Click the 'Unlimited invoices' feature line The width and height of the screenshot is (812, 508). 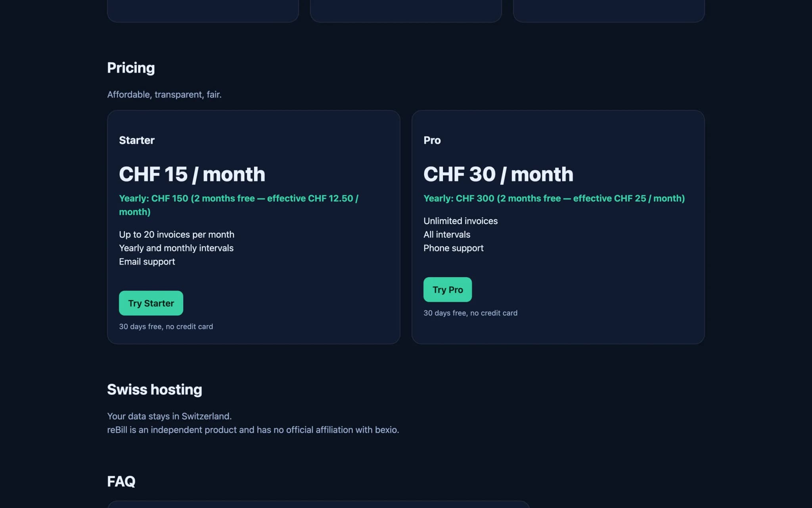pyautogui.click(x=460, y=221)
